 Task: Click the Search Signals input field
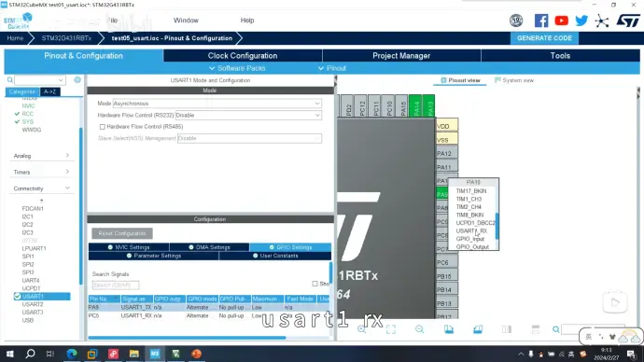click(x=116, y=285)
